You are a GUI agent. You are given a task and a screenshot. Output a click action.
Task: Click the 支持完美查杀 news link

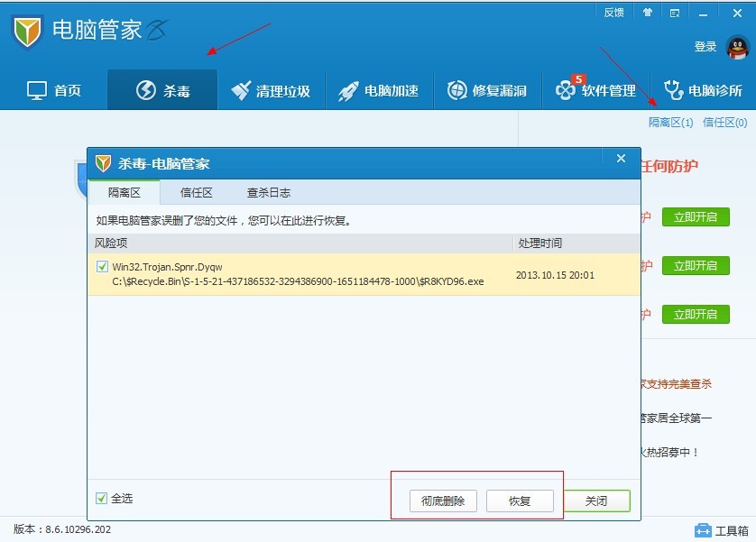point(676,384)
